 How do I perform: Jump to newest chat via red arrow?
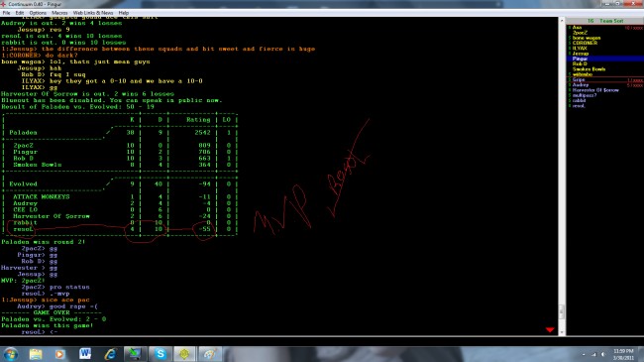[550, 329]
